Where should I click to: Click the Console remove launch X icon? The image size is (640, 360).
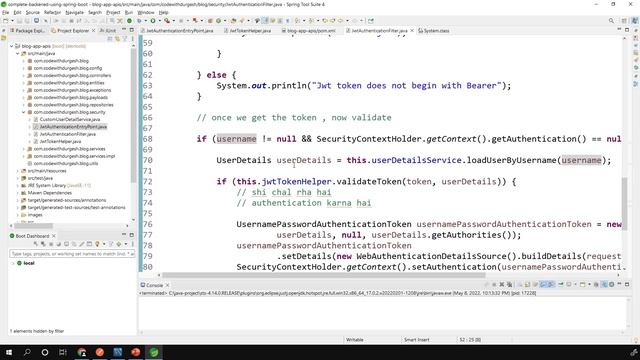point(502,284)
